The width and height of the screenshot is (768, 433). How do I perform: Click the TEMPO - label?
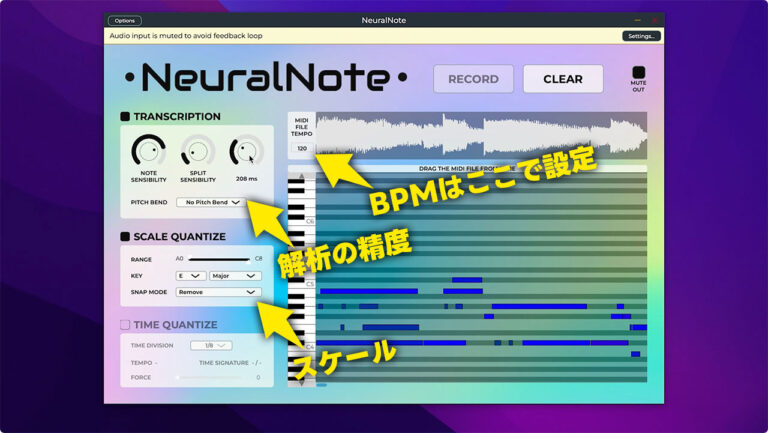click(x=144, y=363)
